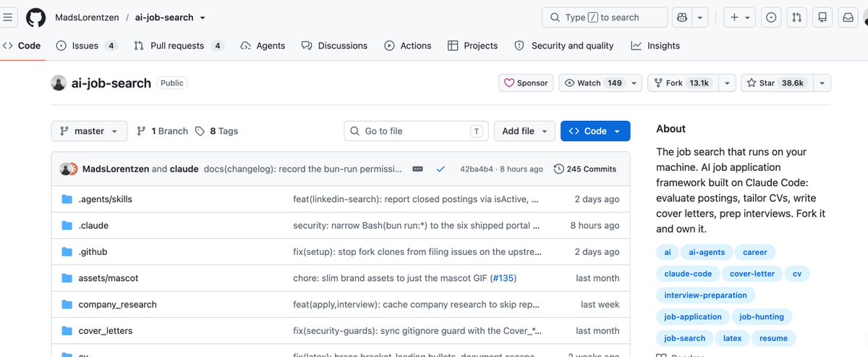The image size is (868, 357).
Task: Select the resume topic tag
Action: tap(773, 338)
